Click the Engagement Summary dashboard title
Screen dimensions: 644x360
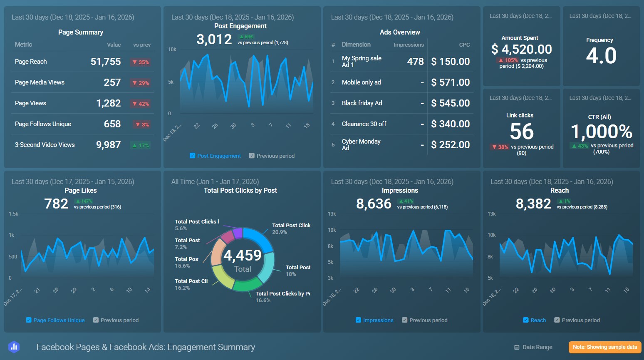point(146,347)
